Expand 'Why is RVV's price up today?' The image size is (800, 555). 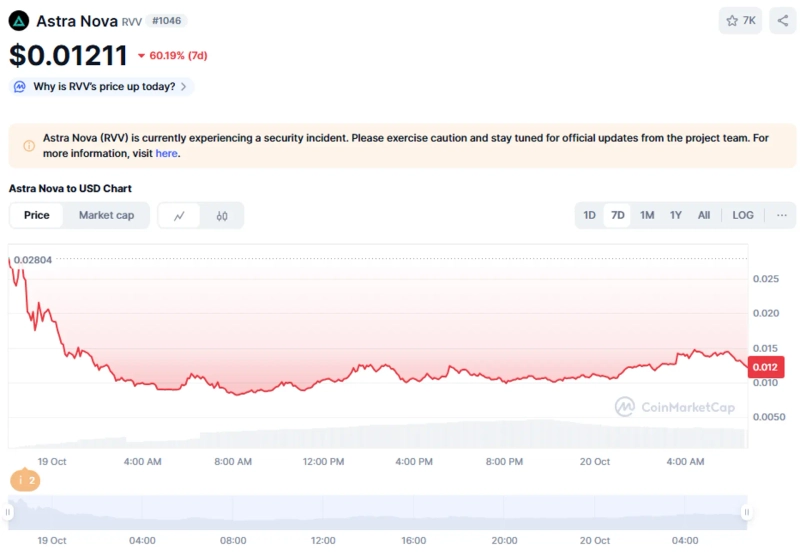[104, 87]
